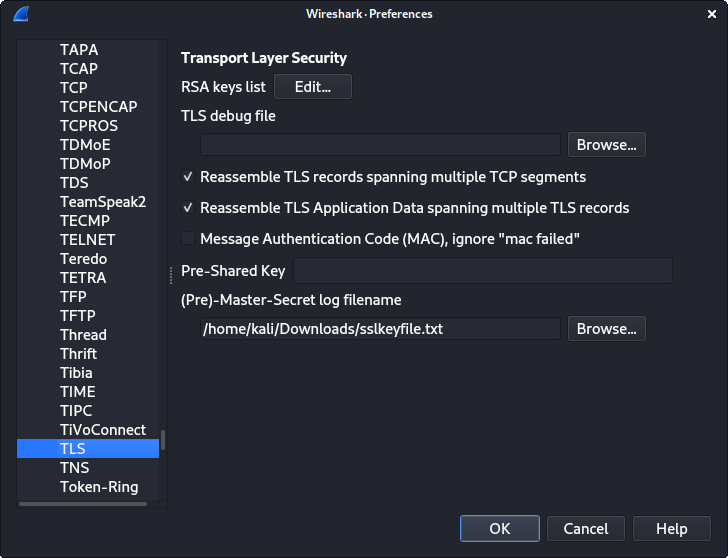
Task: Click the Wireshark shark fin icon
Action: [x=21, y=14]
